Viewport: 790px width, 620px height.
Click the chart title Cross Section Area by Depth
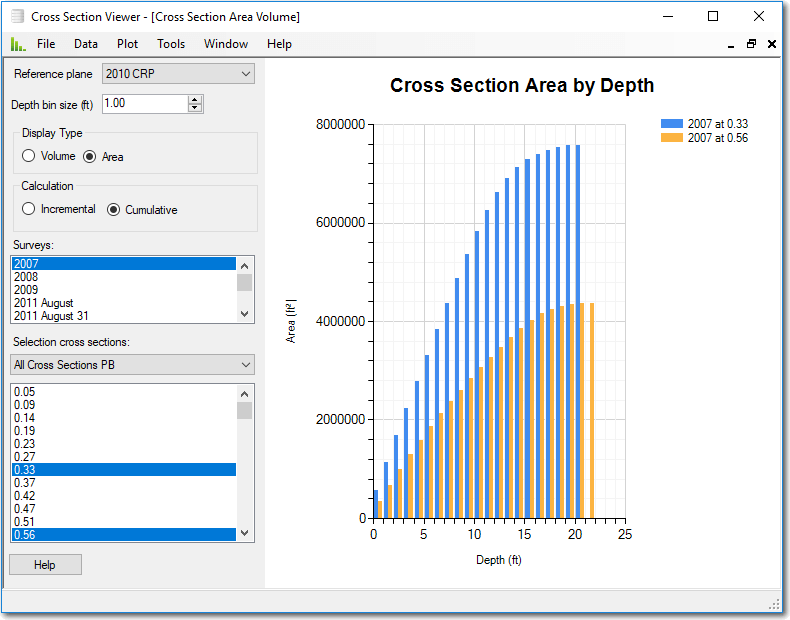pyautogui.click(x=522, y=86)
